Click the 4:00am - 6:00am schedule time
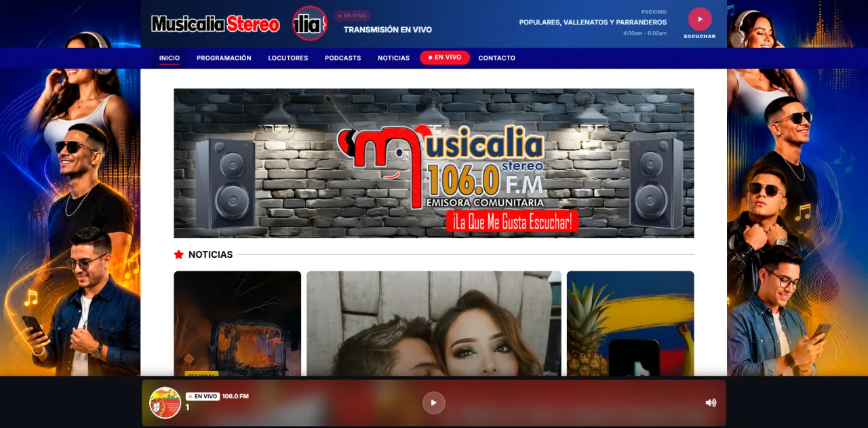868x428 pixels. [x=645, y=33]
